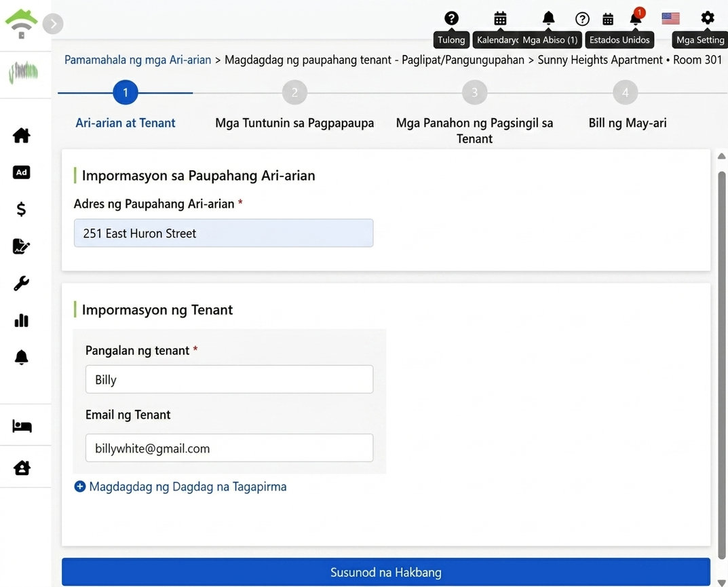728x587 pixels.
Task: Expand the sidebar with the arrow button
Action: (53, 24)
